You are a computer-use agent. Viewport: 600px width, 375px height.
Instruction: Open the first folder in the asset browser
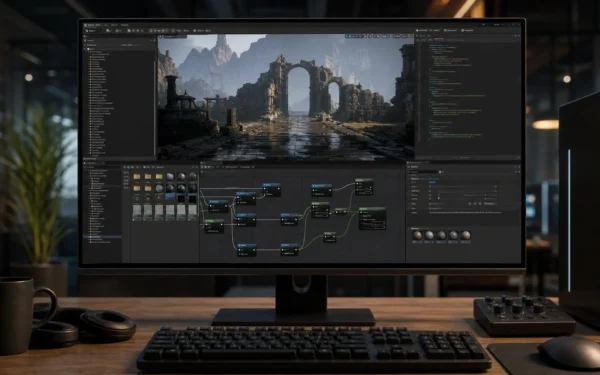[x=137, y=176]
